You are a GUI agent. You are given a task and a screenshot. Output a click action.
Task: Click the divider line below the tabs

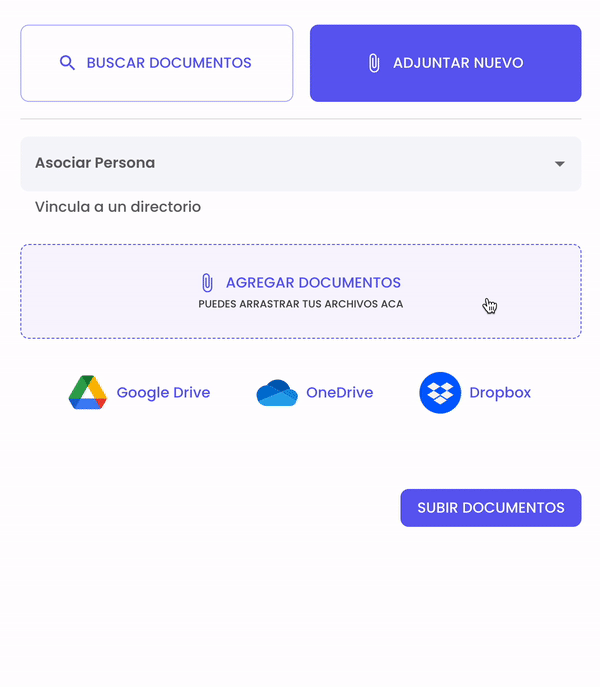pos(300,119)
